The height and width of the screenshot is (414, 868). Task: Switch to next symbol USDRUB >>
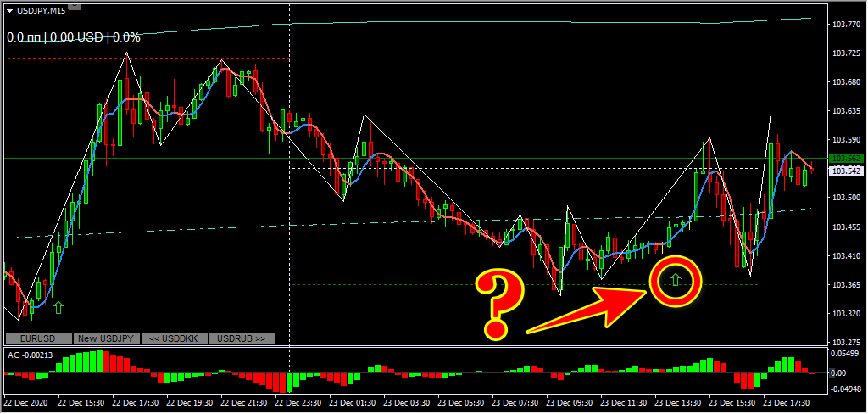point(242,338)
